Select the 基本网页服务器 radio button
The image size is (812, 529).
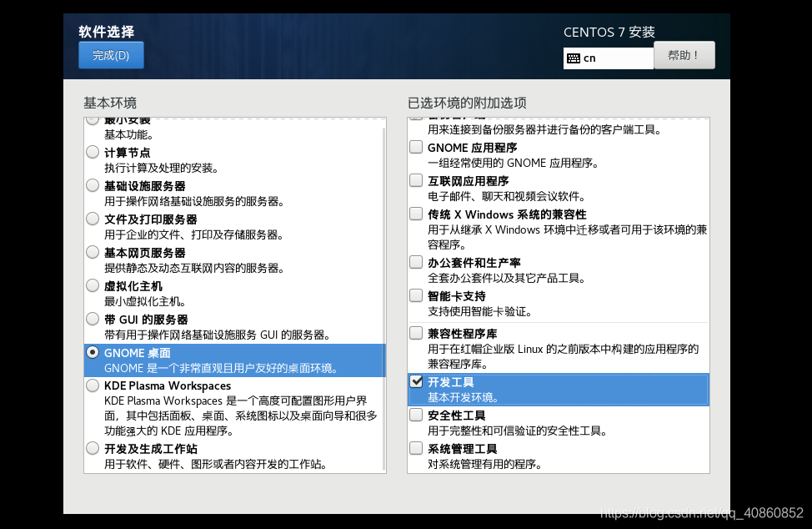[x=93, y=252]
